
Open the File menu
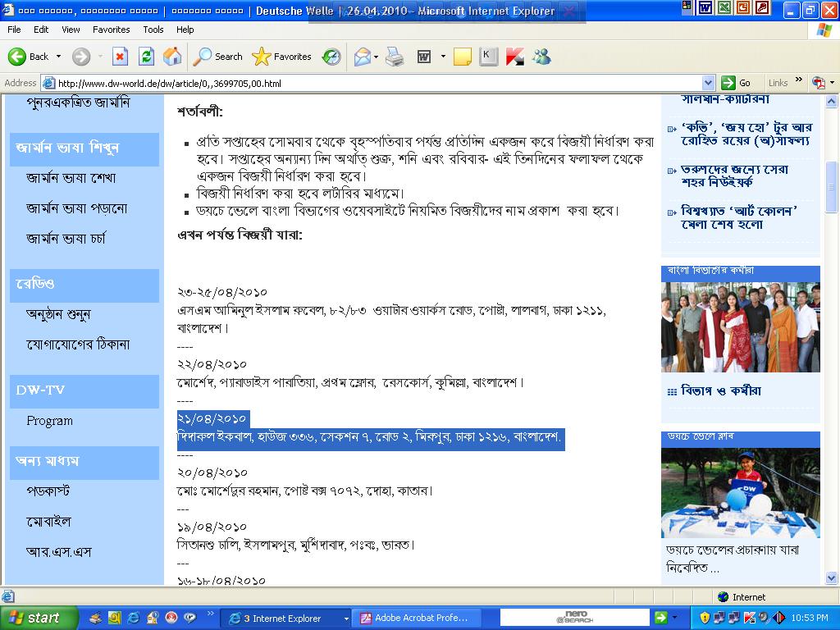click(x=14, y=30)
